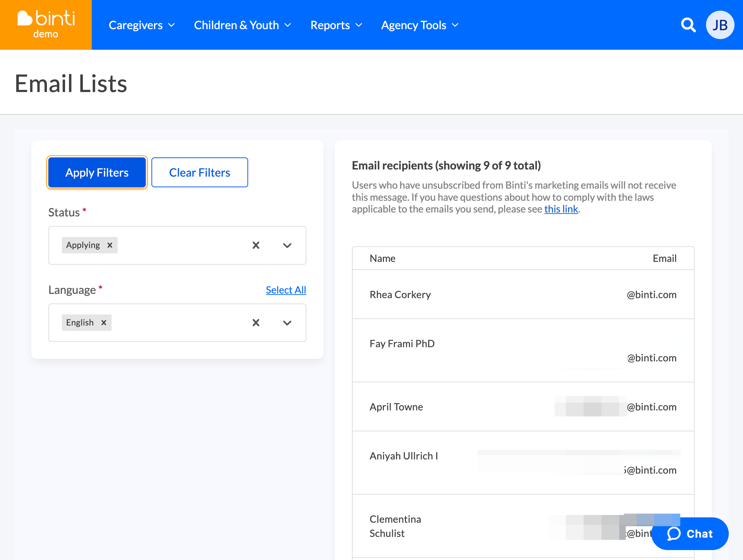Select the Aniyah Ullrich I name cell
The image size is (743, 560).
tap(404, 456)
